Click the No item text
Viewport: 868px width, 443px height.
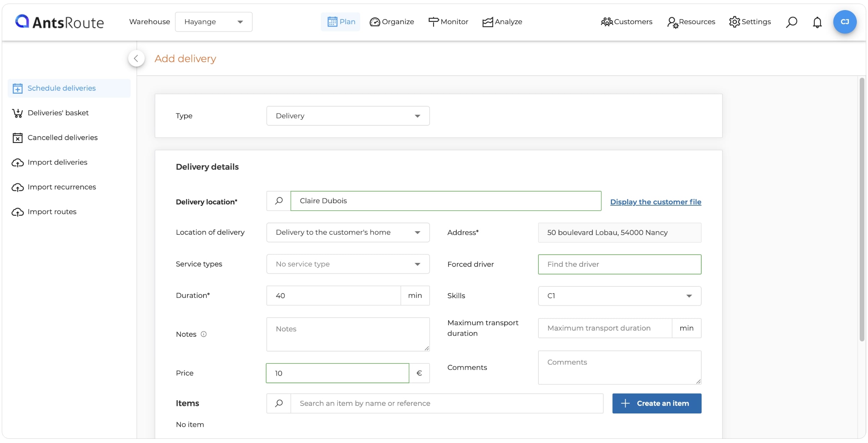point(190,424)
